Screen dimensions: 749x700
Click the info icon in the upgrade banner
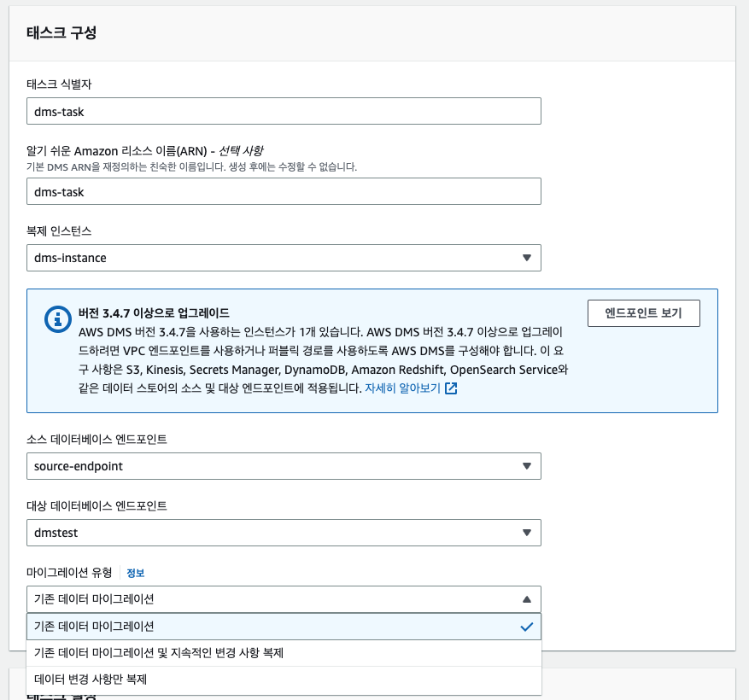[x=58, y=319]
